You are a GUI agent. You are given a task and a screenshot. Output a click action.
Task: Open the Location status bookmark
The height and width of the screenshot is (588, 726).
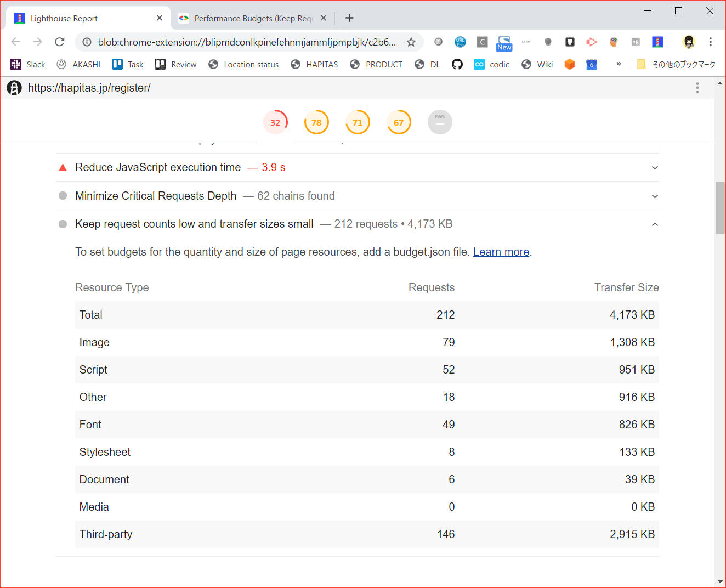click(243, 64)
